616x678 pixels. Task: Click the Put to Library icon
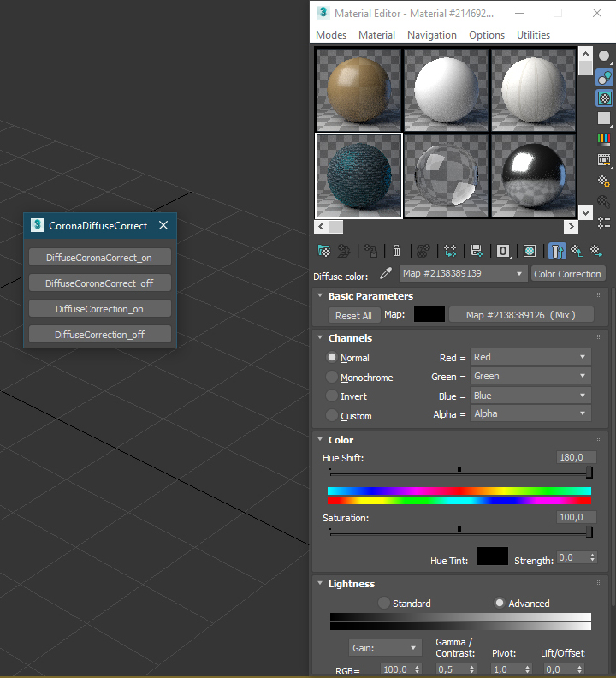(x=477, y=251)
